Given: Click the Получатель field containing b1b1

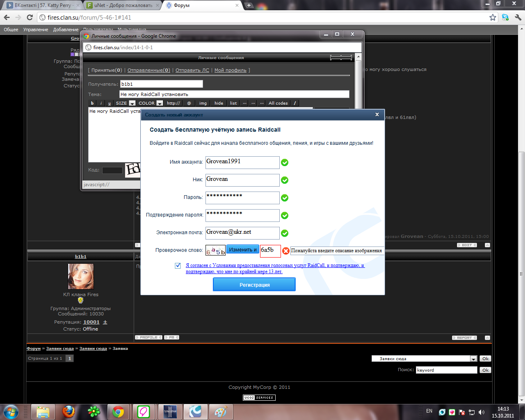Looking at the screenshot, I should [162, 84].
